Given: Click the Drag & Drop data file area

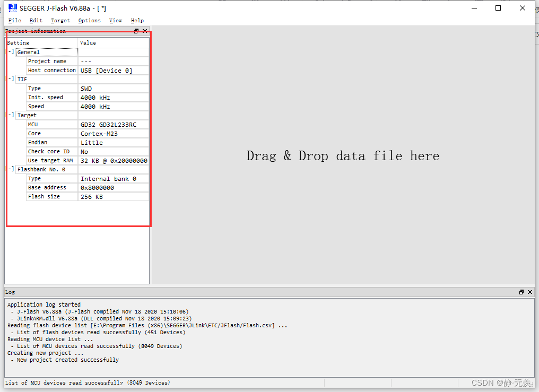Looking at the screenshot, I should [343, 155].
